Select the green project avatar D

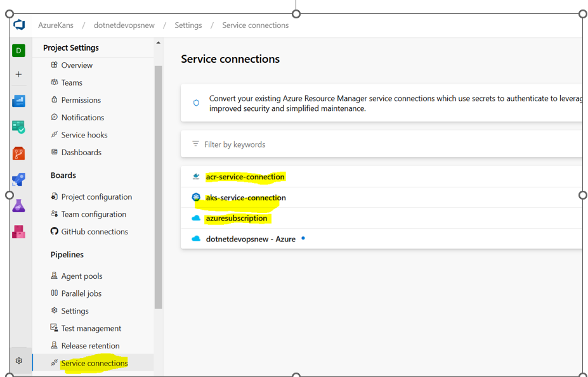pos(19,49)
